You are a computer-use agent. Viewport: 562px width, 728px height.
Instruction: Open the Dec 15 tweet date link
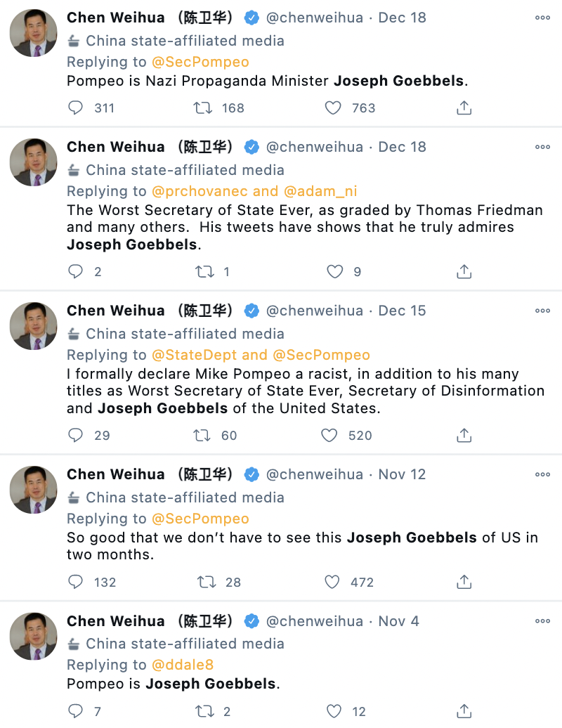click(x=402, y=311)
